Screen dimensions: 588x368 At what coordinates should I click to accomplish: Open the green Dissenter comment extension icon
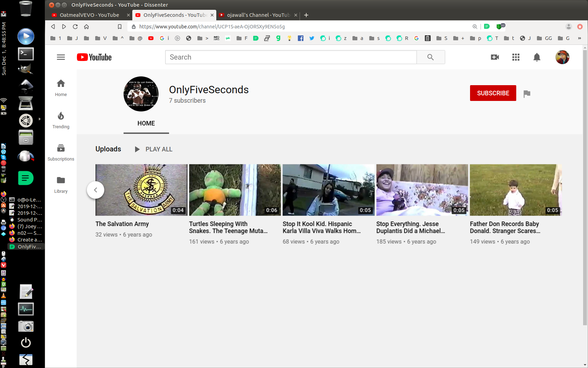pyautogui.click(x=487, y=26)
